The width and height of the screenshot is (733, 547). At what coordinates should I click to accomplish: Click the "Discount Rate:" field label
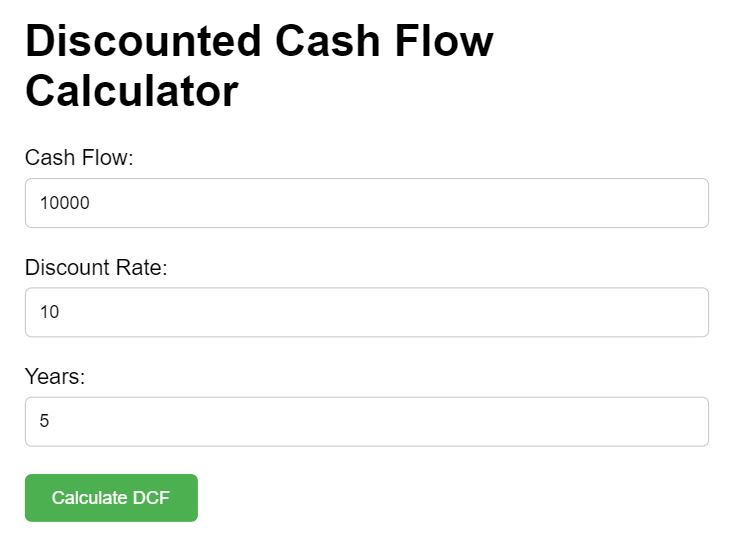tap(96, 267)
